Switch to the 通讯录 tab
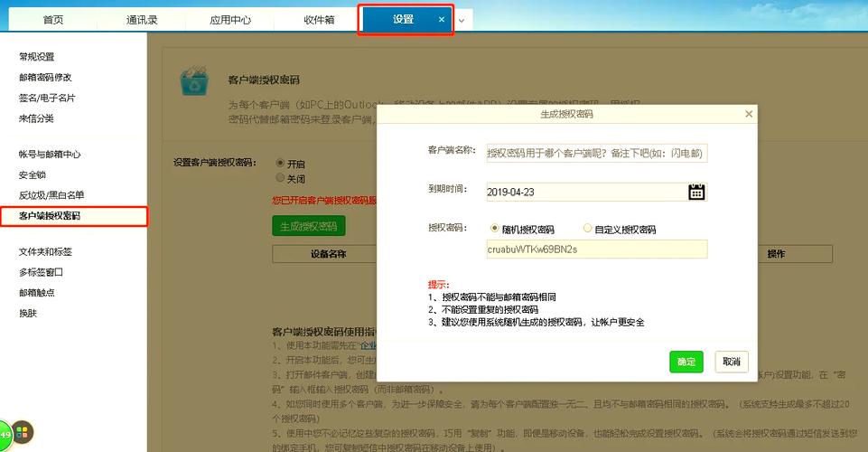 pos(142,20)
